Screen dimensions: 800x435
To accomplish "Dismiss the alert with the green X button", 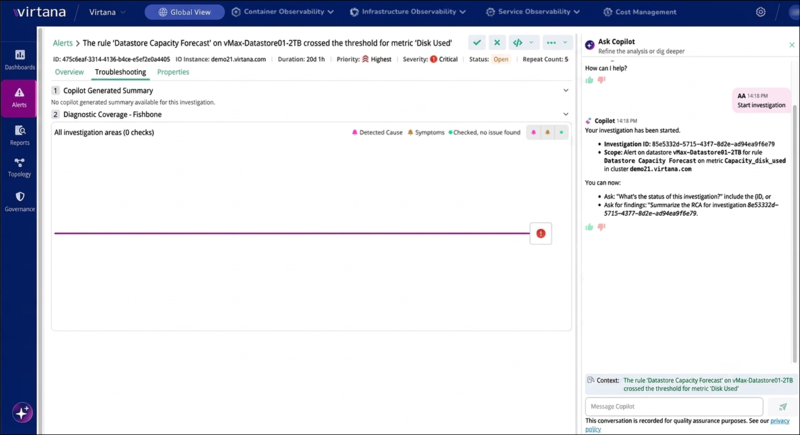I will (x=497, y=43).
